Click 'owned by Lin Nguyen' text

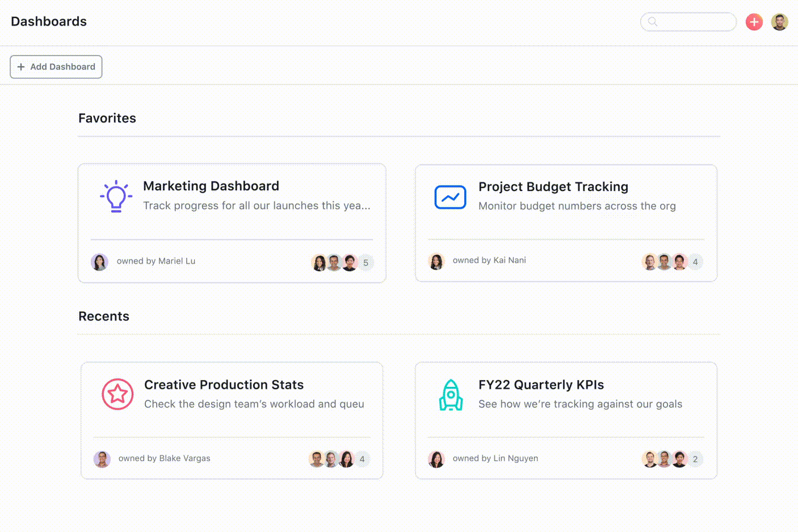(495, 458)
